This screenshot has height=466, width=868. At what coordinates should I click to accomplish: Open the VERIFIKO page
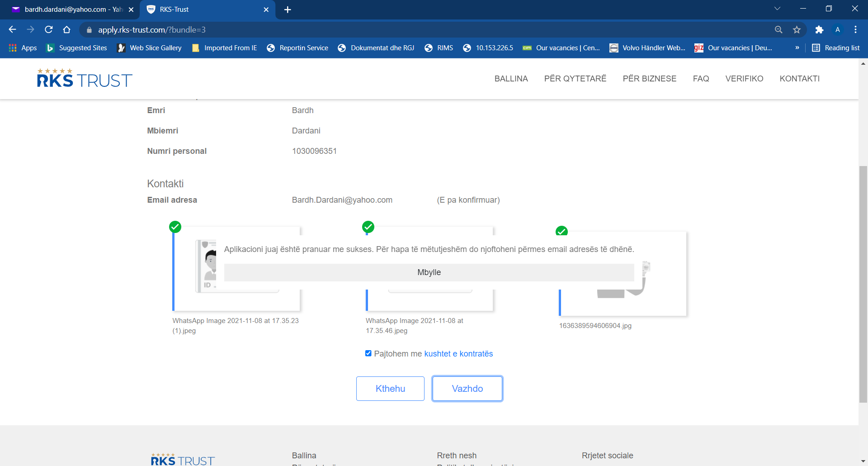tap(744, 79)
